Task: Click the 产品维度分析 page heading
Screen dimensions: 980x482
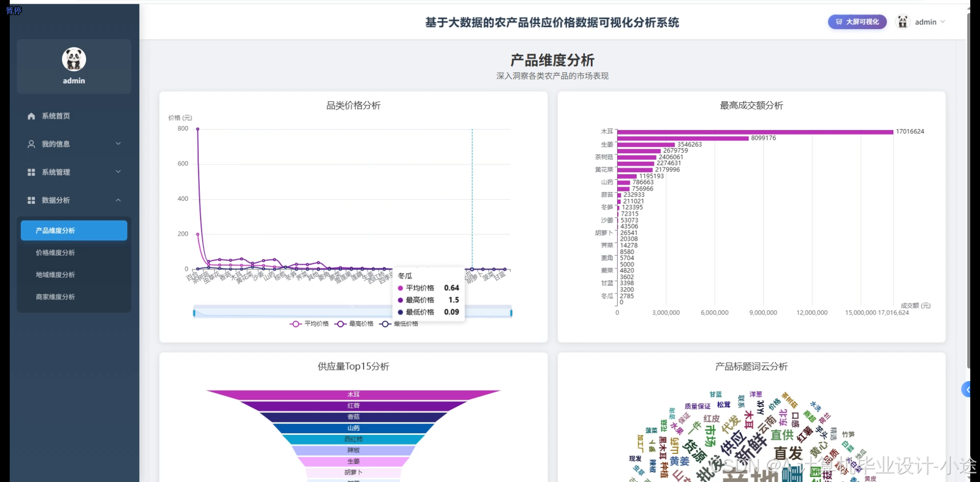Action: click(x=553, y=60)
